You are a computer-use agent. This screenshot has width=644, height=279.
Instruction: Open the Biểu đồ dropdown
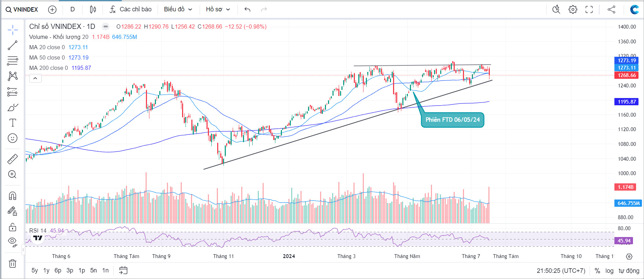pos(178,10)
